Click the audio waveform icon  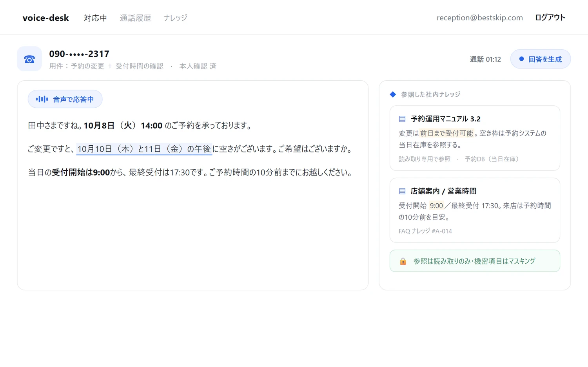coord(42,99)
